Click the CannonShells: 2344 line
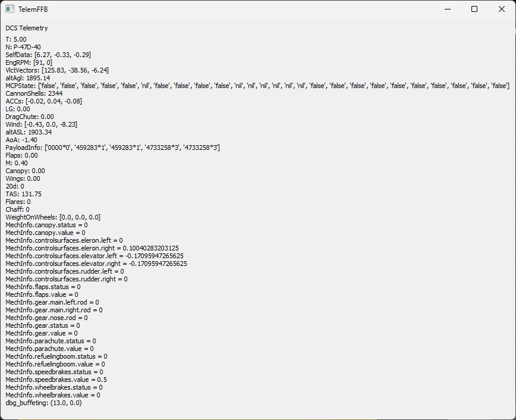Viewport: 516px width, 420px height. click(x=34, y=93)
